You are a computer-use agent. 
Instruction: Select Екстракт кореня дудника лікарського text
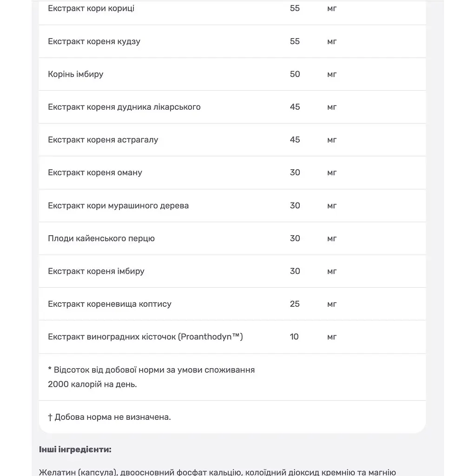pos(124,107)
